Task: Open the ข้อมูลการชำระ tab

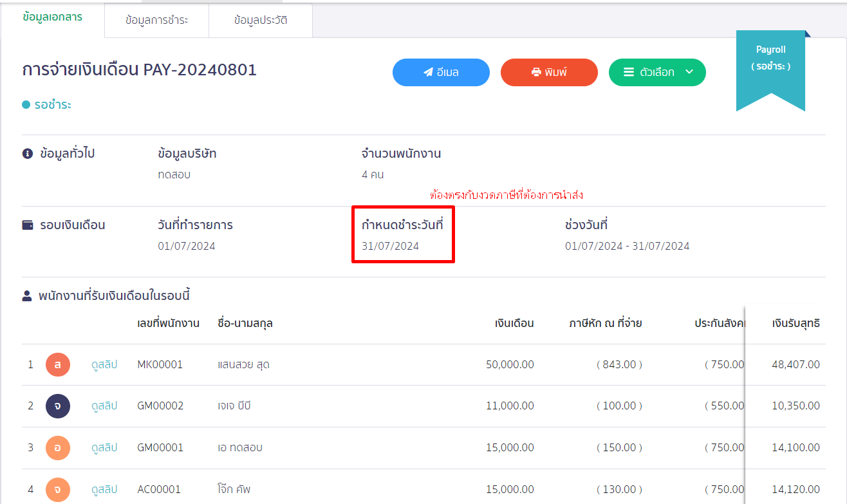Action: 156,21
